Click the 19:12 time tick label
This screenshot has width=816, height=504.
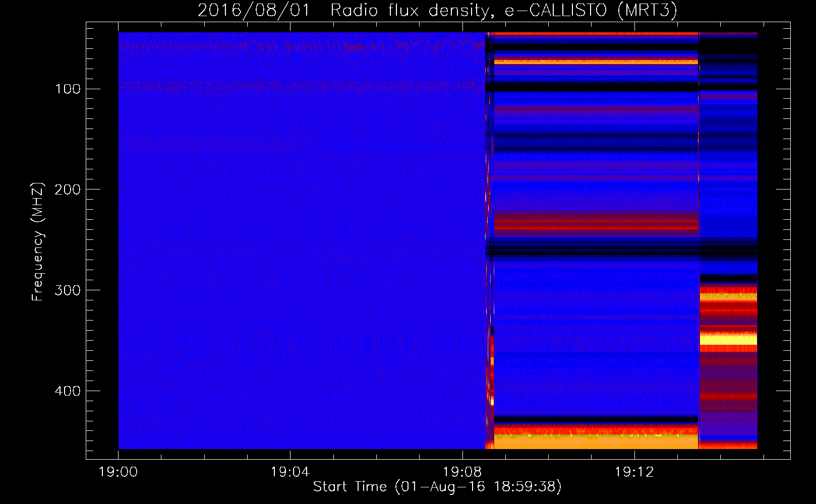tap(634, 472)
